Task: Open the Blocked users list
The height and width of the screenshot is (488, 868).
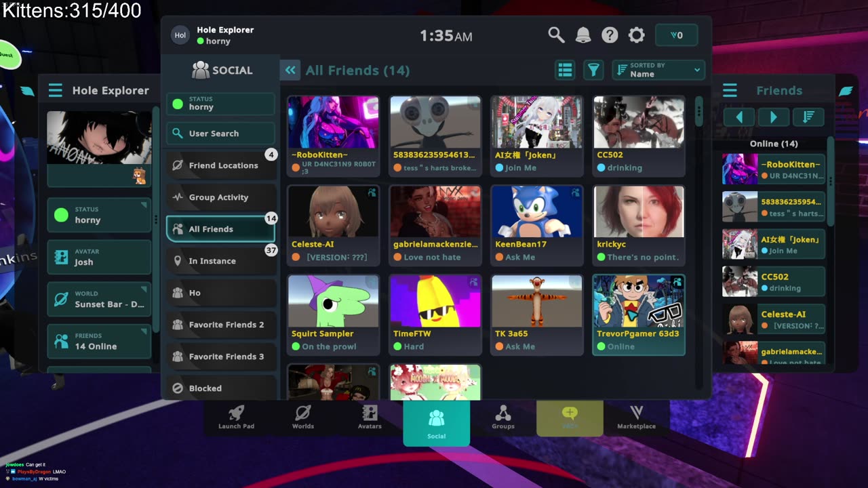Action: [221, 388]
